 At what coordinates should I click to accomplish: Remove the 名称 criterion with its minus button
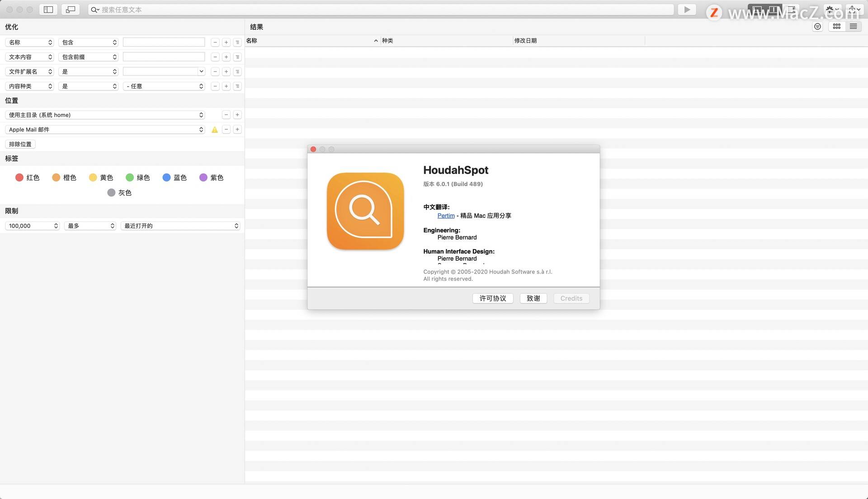tap(215, 42)
